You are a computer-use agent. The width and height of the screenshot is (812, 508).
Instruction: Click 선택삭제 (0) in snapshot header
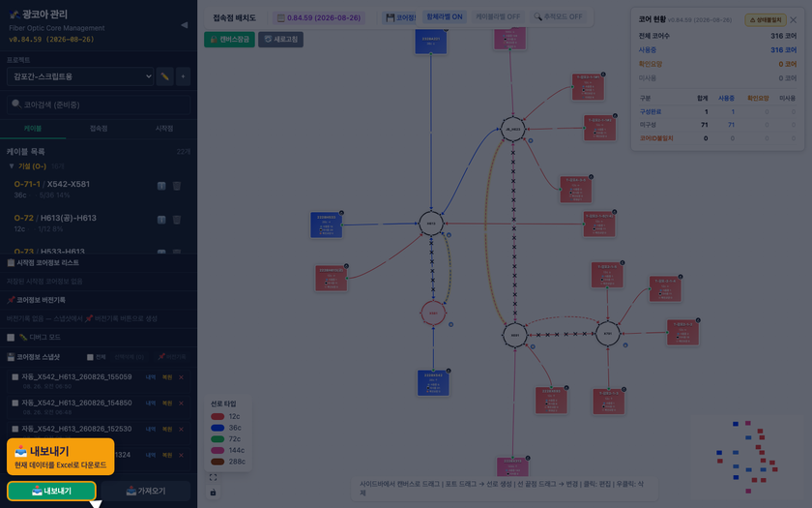(x=129, y=357)
